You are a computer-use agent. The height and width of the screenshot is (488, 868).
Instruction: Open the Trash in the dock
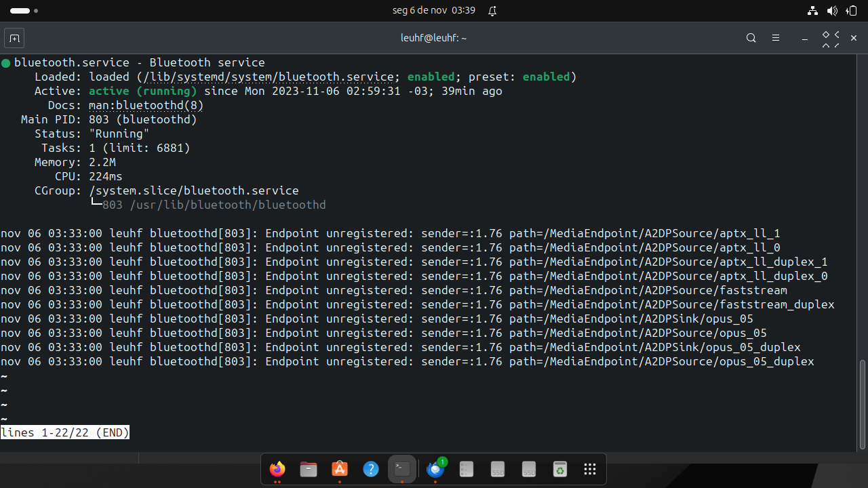(559, 469)
